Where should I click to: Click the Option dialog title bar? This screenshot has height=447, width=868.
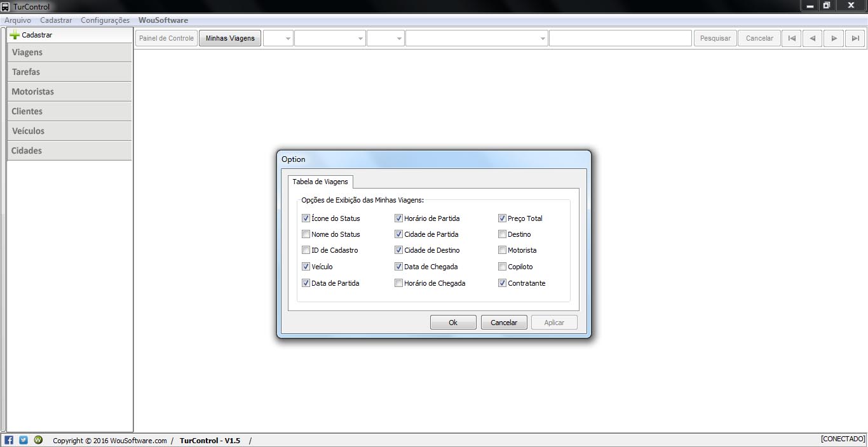click(x=433, y=159)
